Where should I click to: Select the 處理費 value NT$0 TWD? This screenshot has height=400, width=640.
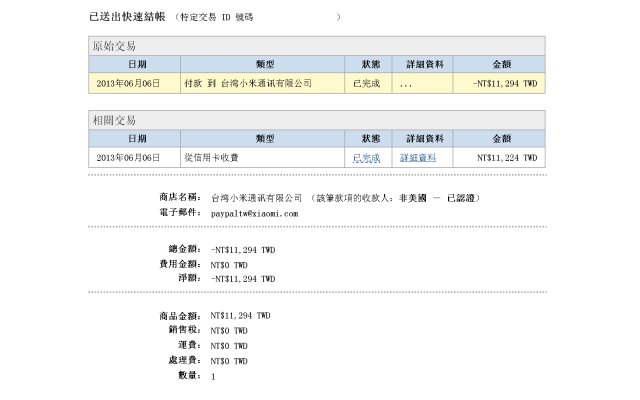tap(229, 361)
